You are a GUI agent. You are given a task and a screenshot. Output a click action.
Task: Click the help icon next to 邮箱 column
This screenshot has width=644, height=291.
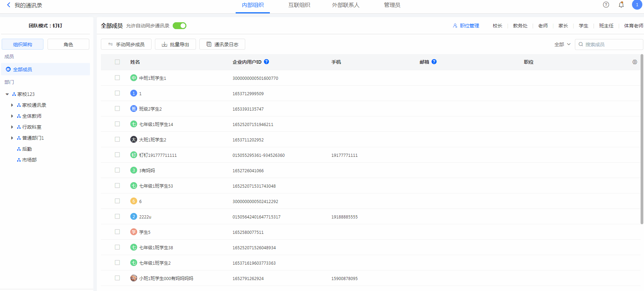[x=434, y=62]
